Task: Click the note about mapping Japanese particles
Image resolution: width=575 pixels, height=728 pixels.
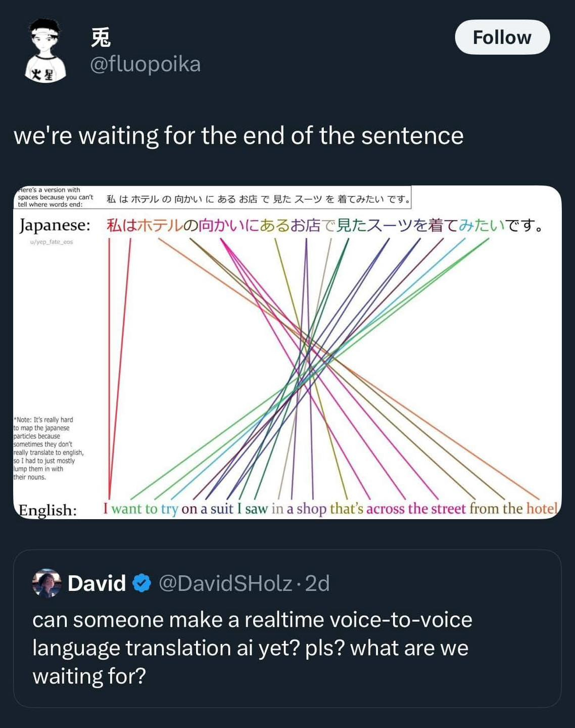Action: tap(49, 448)
